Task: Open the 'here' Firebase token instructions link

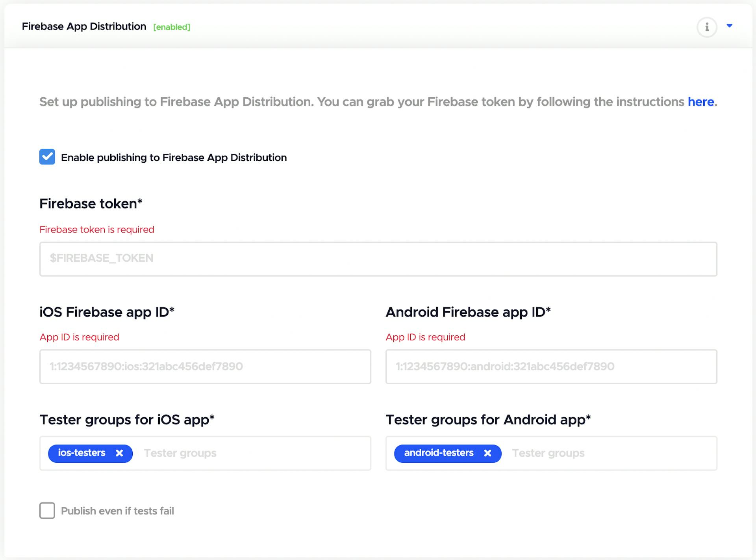Action: coord(700,102)
